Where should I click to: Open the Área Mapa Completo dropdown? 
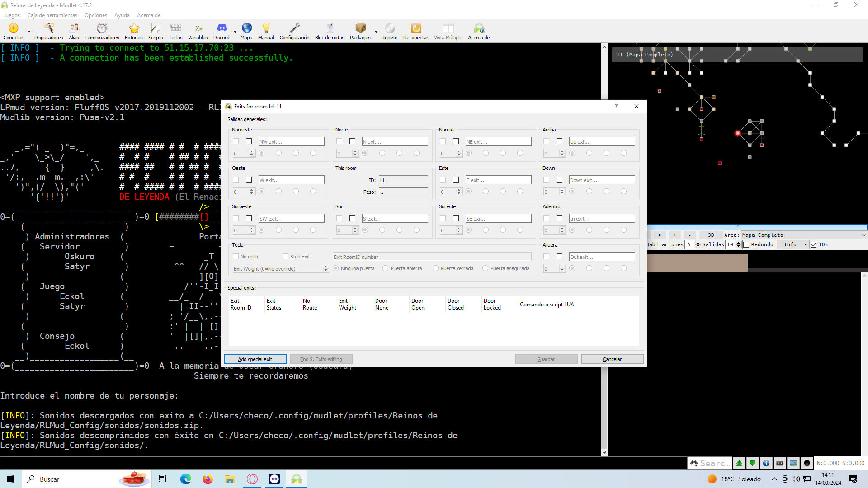coord(804,235)
